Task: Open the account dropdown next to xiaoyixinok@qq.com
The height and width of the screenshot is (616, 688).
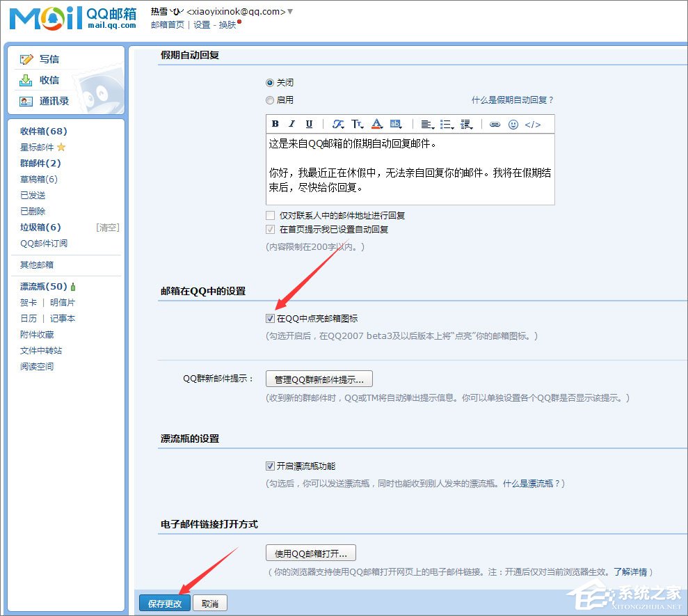Action: click(x=289, y=11)
